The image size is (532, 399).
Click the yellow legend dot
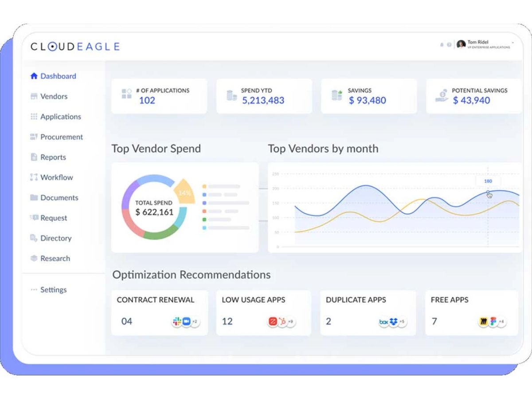[204, 187]
